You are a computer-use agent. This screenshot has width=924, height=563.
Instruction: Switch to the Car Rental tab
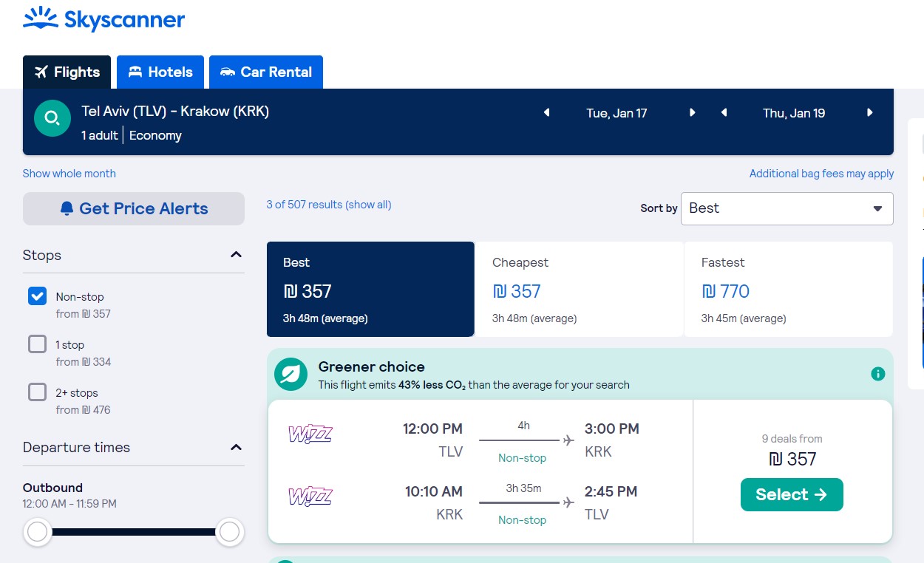tap(266, 72)
